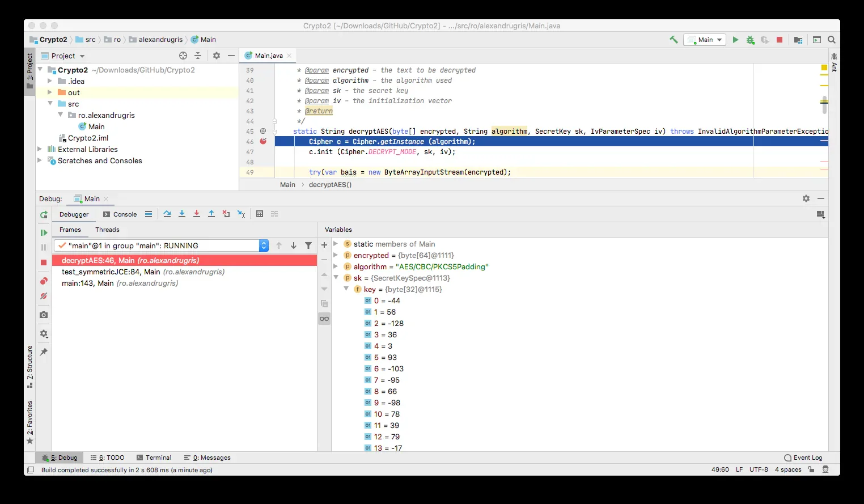The height and width of the screenshot is (504, 864).
Task: Click the glasses watches icon in Variables
Action: (324, 319)
